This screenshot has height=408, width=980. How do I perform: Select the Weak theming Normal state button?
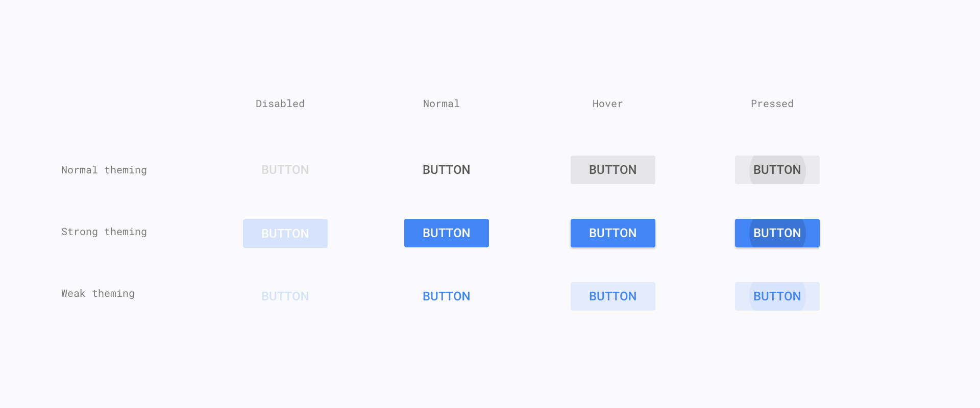tap(446, 296)
